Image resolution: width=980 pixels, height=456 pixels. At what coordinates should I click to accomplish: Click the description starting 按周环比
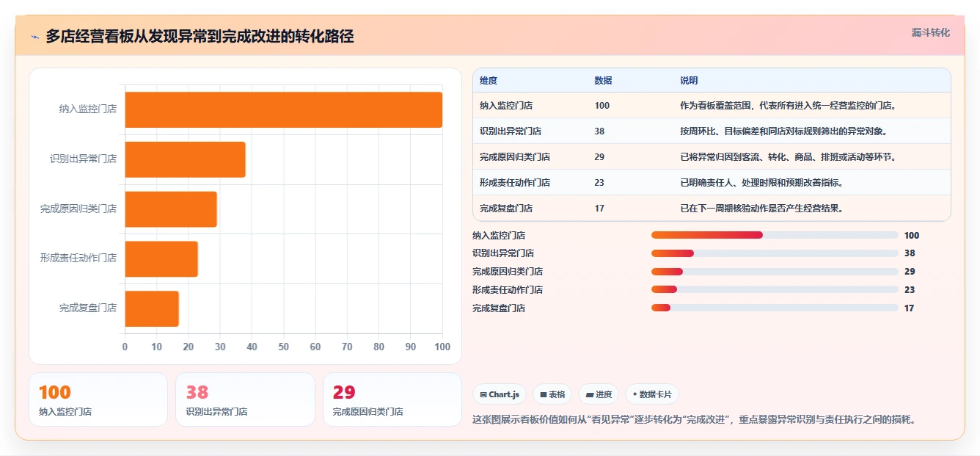click(x=783, y=131)
